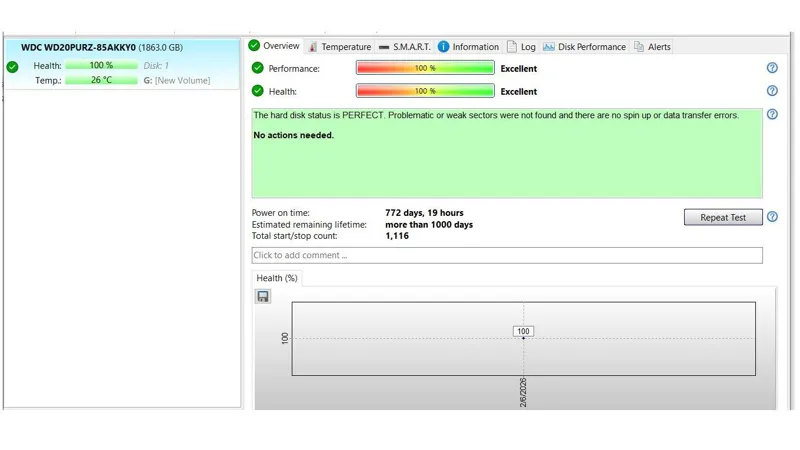800x450 pixels.
Task: Click the save icon above the health graph
Action: [x=263, y=297]
